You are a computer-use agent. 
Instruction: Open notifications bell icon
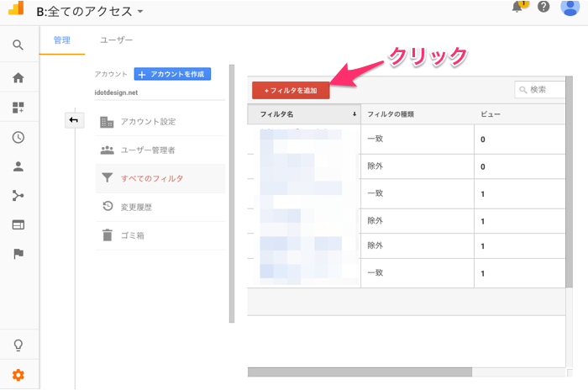pyautogui.click(x=519, y=8)
